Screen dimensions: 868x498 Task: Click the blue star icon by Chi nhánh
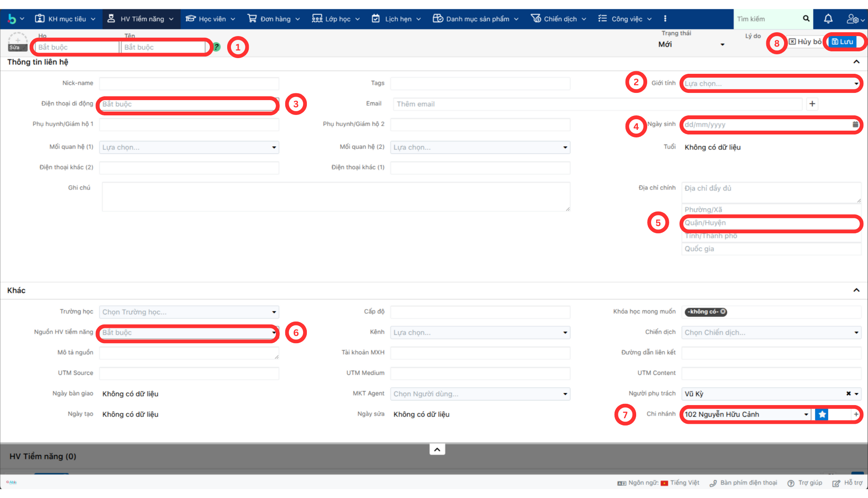click(x=822, y=414)
